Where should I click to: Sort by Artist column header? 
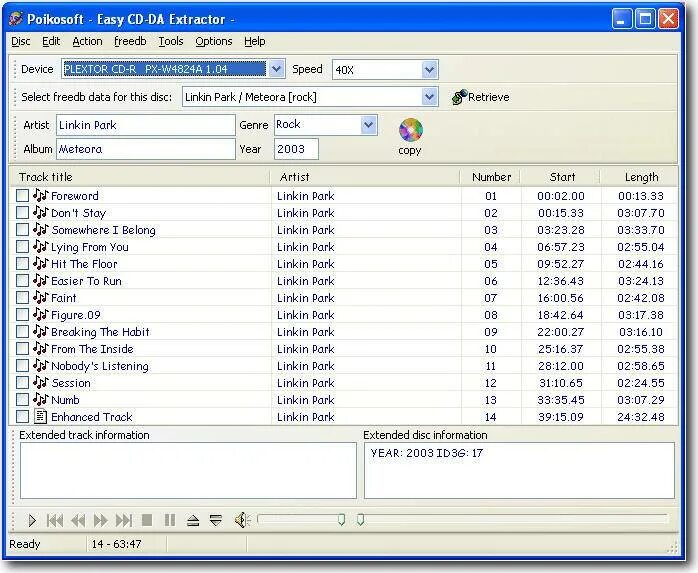click(x=365, y=177)
